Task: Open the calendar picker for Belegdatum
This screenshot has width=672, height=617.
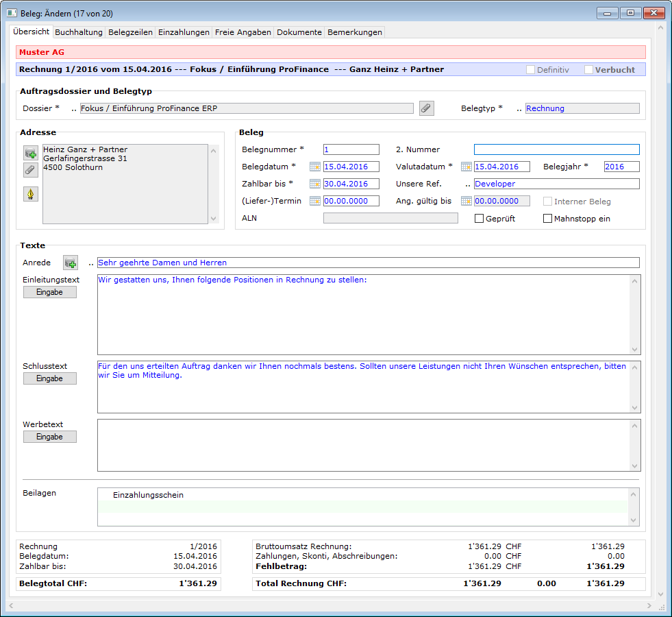Action: (315, 167)
